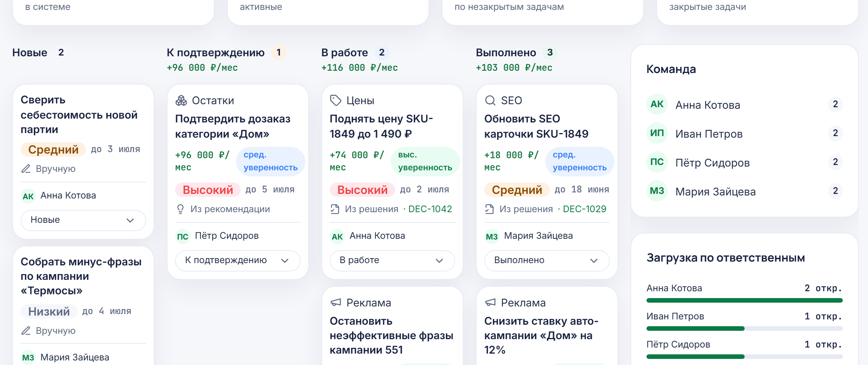Viewport: 868px width, 365px height.
Task: Click В работе column count badge 2
Action: [382, 52]
